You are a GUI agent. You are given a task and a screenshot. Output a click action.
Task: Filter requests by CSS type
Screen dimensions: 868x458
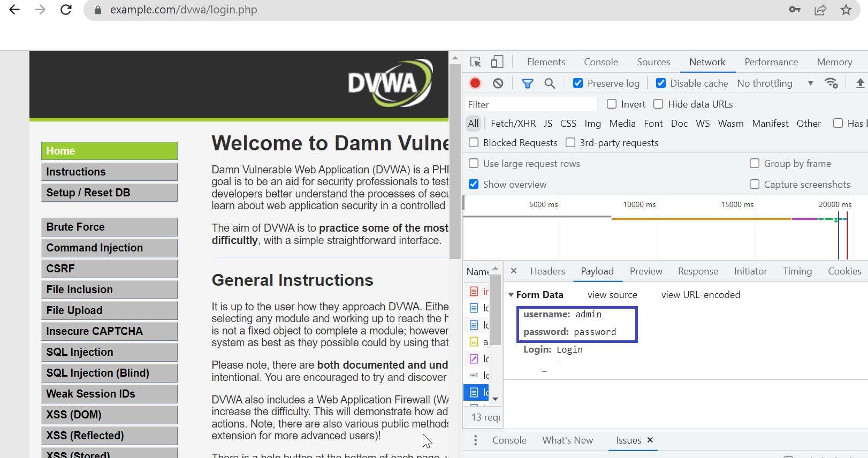(x=568, y=124)
